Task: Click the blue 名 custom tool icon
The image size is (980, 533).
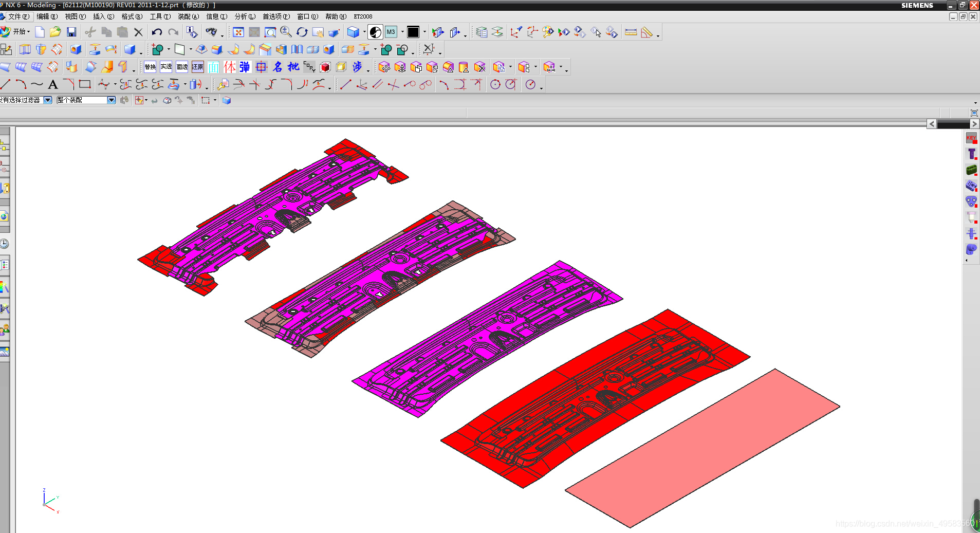Action: click(x=278, y=67)
